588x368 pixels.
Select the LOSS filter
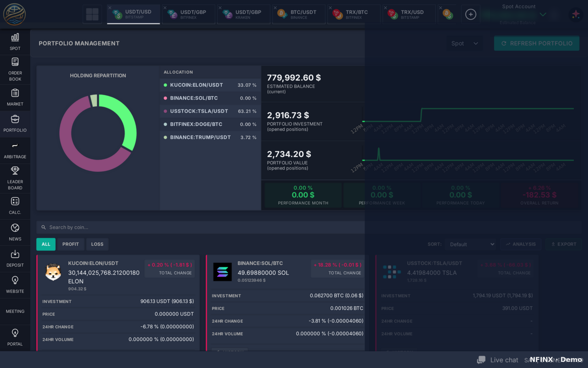pos(97,244)
